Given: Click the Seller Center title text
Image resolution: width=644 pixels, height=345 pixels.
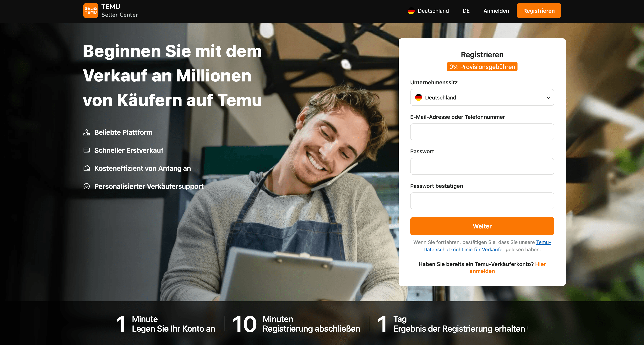Looking at the screenshot, I should tap(119, 15).
